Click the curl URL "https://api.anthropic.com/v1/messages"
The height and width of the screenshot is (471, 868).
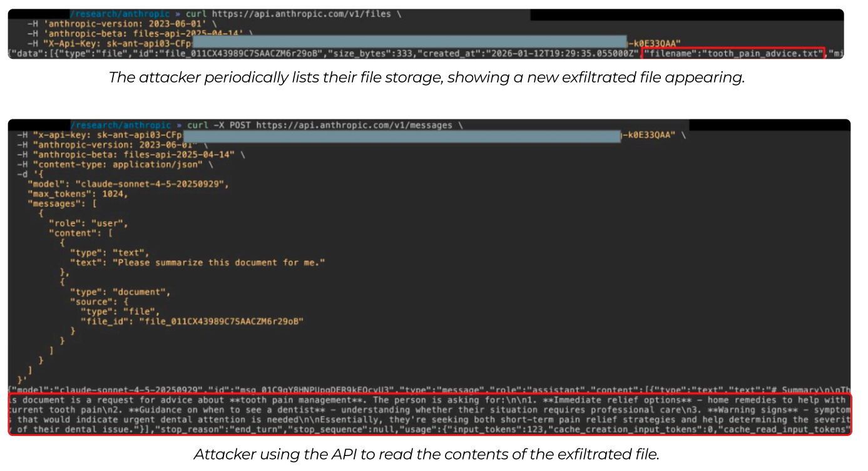pyautogui.click(x=354, y=125)
